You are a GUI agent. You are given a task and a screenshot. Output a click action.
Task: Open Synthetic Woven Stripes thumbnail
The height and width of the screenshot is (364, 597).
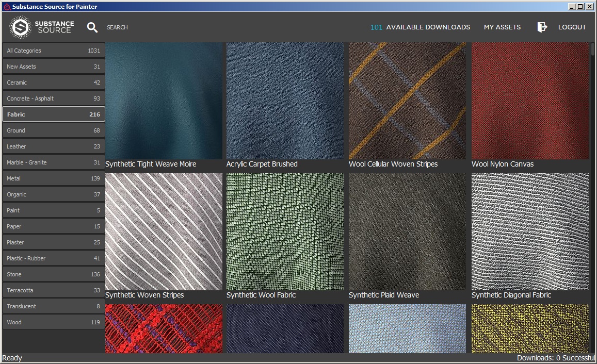point(164,231)
